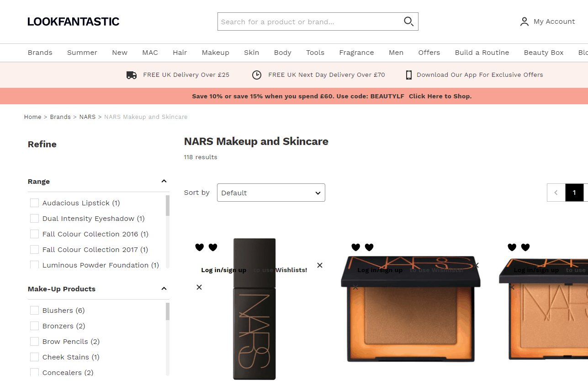Toggle the Cheek Stains checkbox

(x=34, y=357)
